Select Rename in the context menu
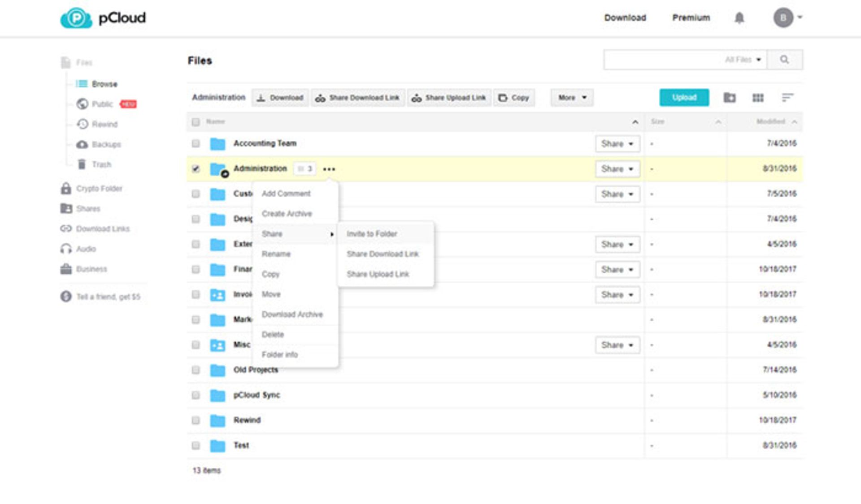This screenshot has height=504, width=861. pos(276,254)
